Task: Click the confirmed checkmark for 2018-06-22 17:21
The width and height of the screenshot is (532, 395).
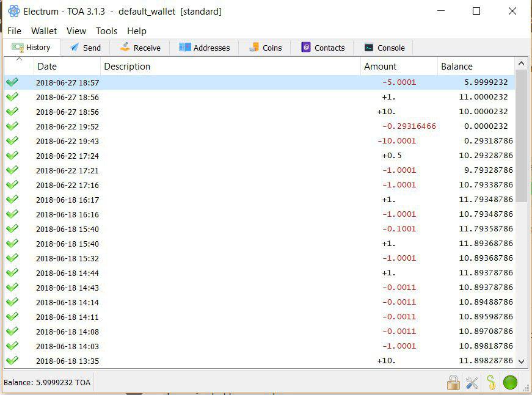Action: click(12, 170)
